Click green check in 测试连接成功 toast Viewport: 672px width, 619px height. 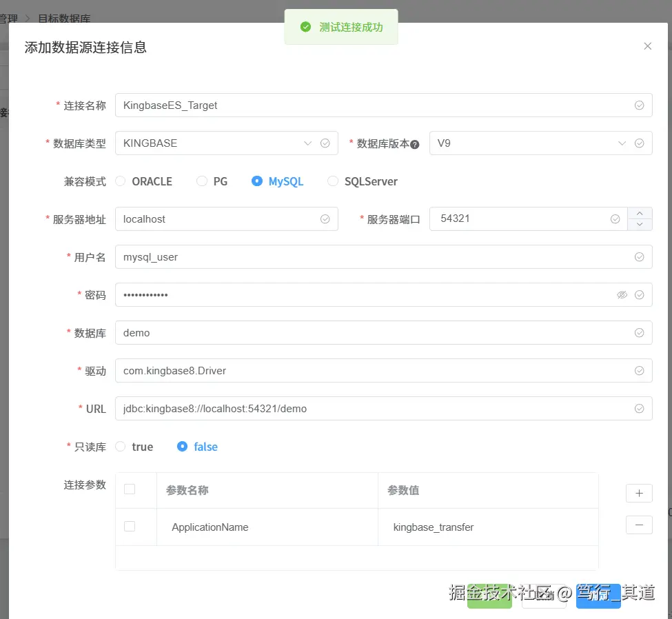pos(305,27)
